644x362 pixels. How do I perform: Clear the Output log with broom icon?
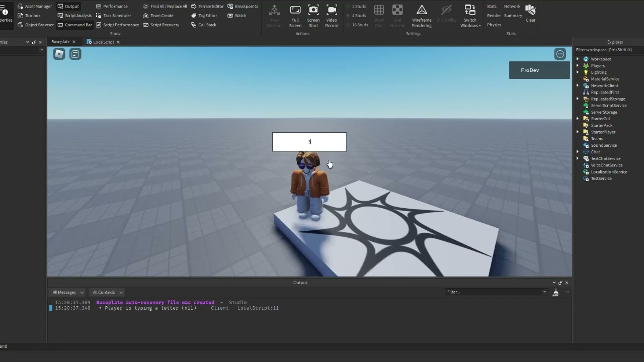pyautogui.click(x=555, y=292)
